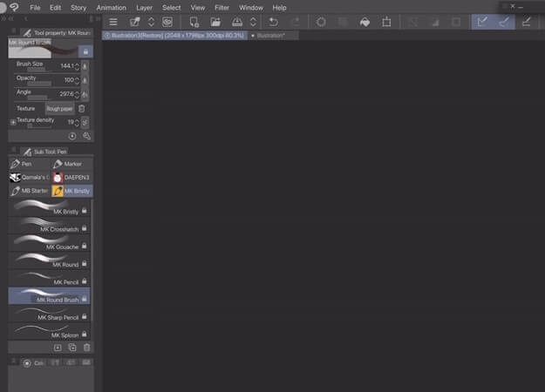Click the Open folder icon in the command bar
Viewport: 545px width, 392px height.
coord(215,22)
